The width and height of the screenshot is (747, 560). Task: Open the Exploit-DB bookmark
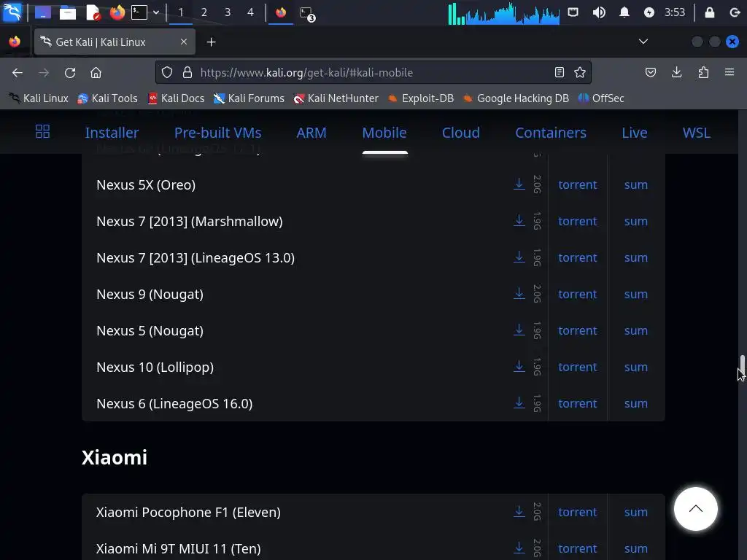coord(421,98)
